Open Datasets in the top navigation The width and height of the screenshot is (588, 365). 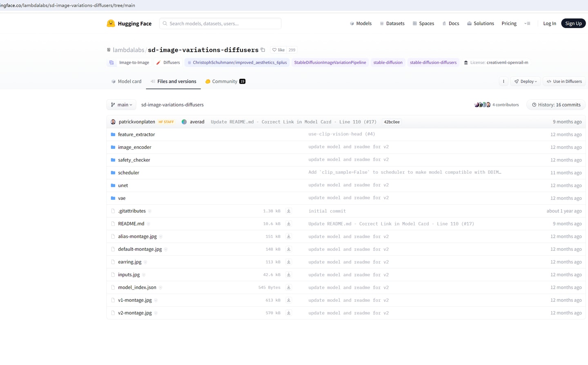click(392, 24)
